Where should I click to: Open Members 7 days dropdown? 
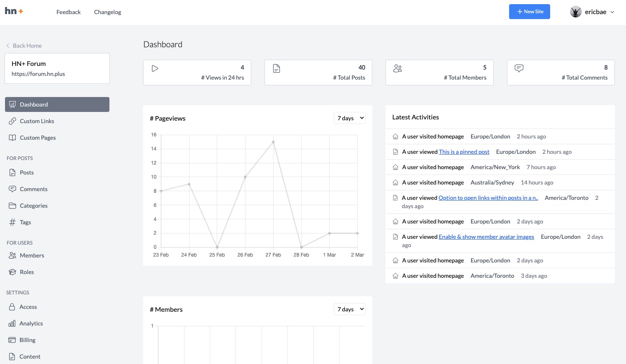point(349,309)
